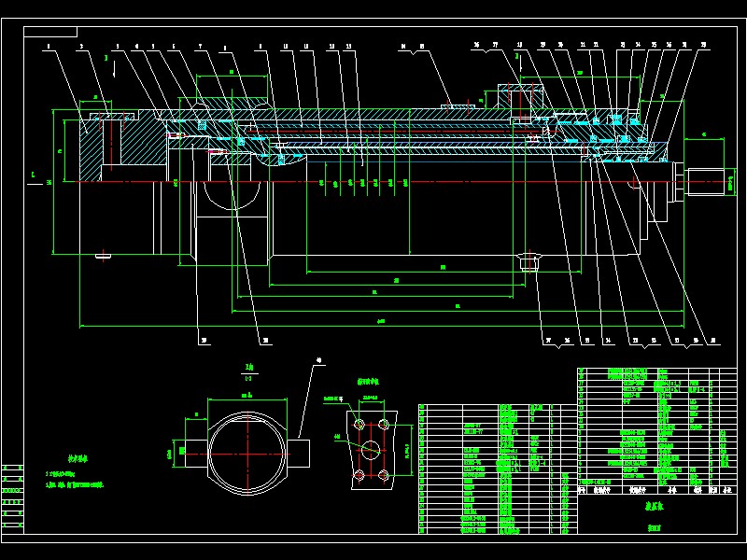Click the empty rectangle in the frame's top-left corner
The height and width of the screenshot is (560, 747).
tap(50, 32)
